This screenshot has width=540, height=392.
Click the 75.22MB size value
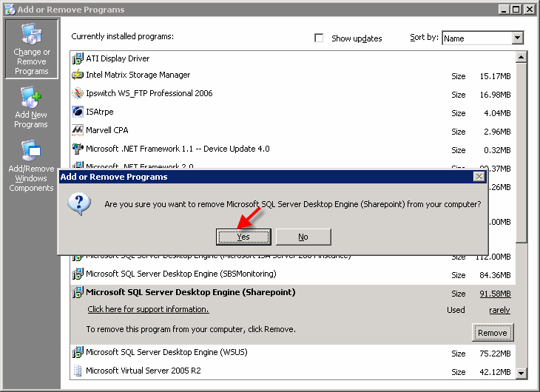pyautogui.click(x=495, y=354)
